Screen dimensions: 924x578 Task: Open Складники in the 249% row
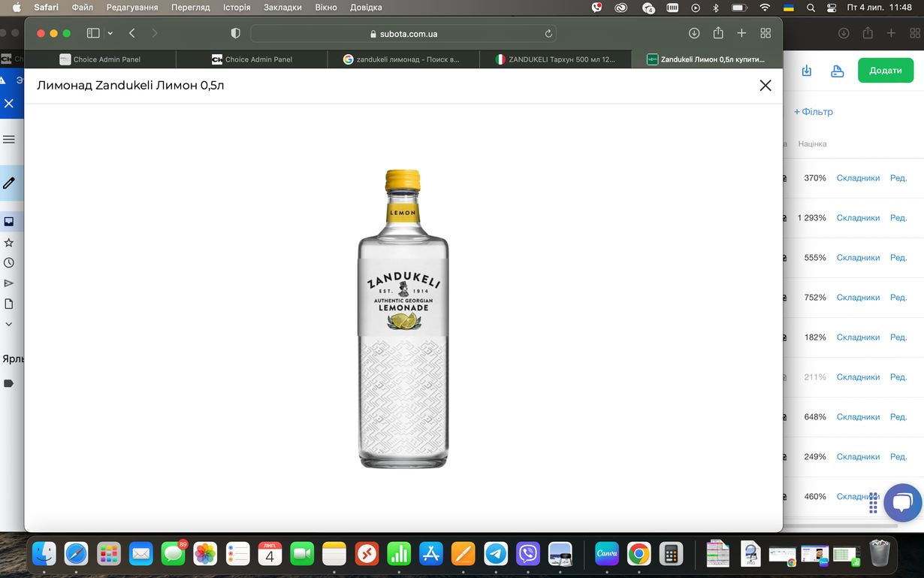point(858,457)
